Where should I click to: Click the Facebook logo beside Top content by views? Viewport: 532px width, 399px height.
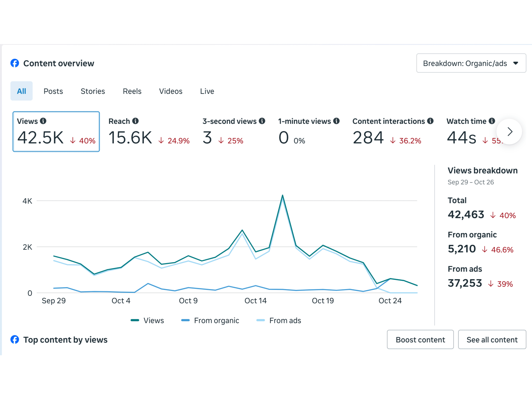pos(15,340)
